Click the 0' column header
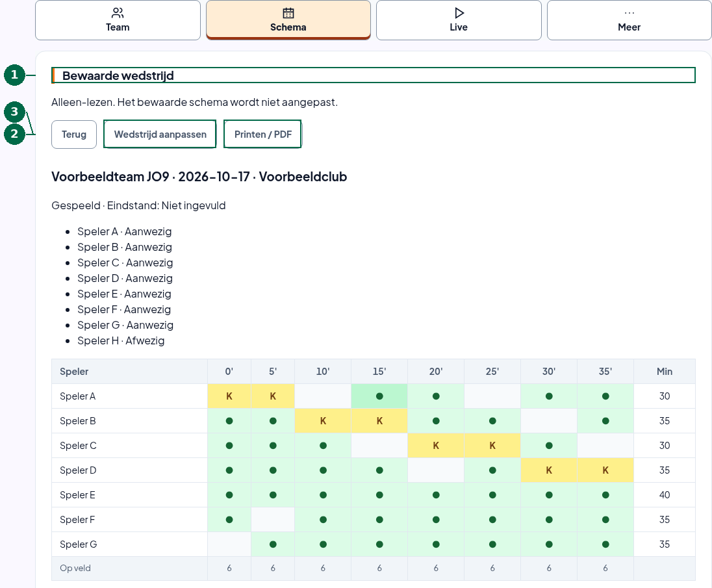This screenshot has width=712, height=588. pos(229,372)
